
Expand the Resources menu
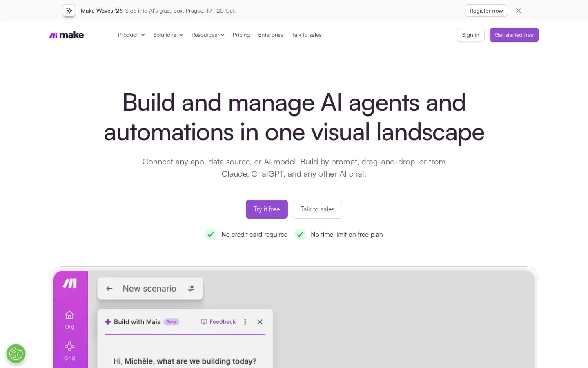(208, 35)
